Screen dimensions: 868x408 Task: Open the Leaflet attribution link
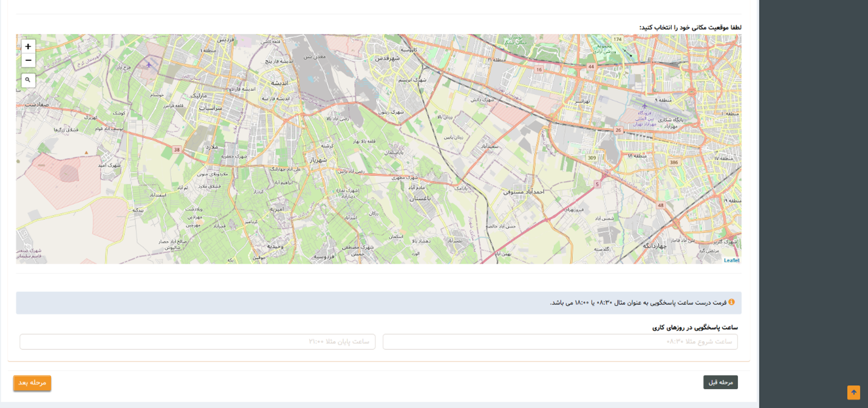click(x=731, y=260)
